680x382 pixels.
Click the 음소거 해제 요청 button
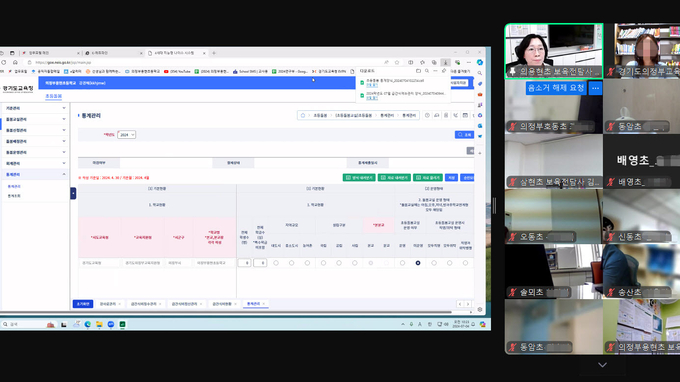556,88
